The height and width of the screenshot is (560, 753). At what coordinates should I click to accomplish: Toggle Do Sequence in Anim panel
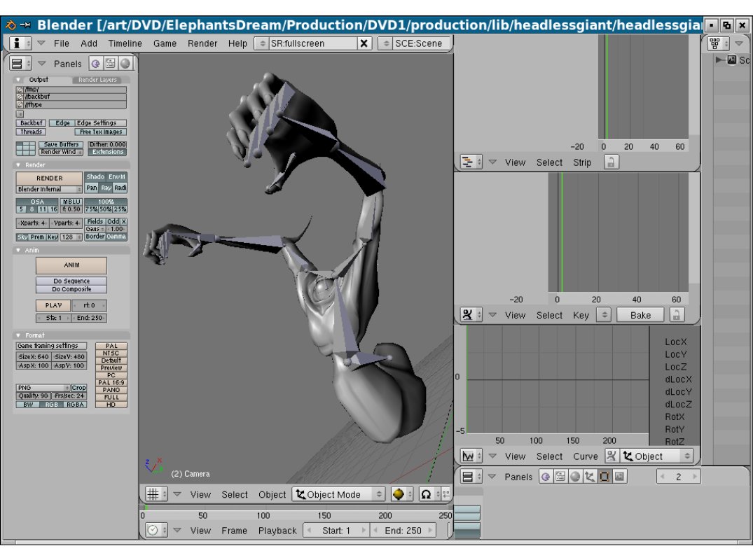point(71,281)
